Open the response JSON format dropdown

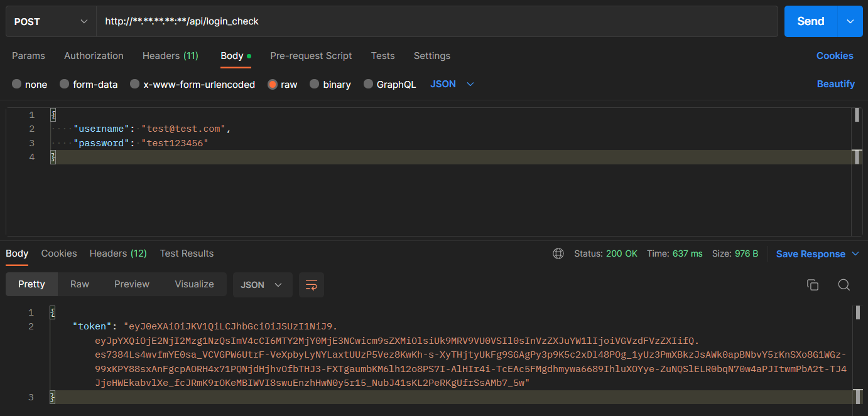(x=263, y=285)
